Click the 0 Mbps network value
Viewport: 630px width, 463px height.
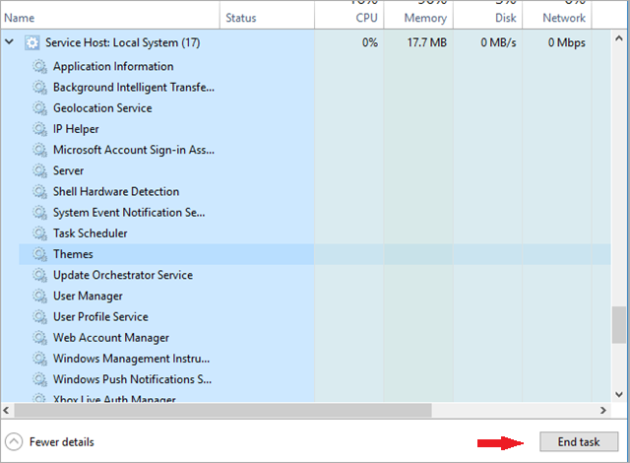coord(567,42)
